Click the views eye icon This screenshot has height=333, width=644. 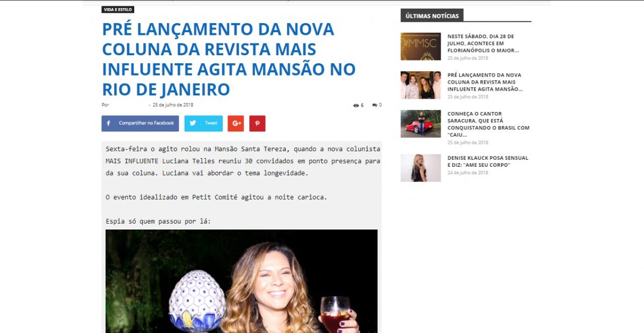[356, 106]
